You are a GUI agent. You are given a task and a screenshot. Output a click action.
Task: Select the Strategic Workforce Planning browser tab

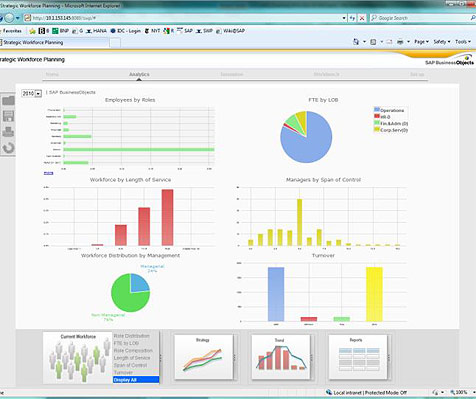point(54,42)
